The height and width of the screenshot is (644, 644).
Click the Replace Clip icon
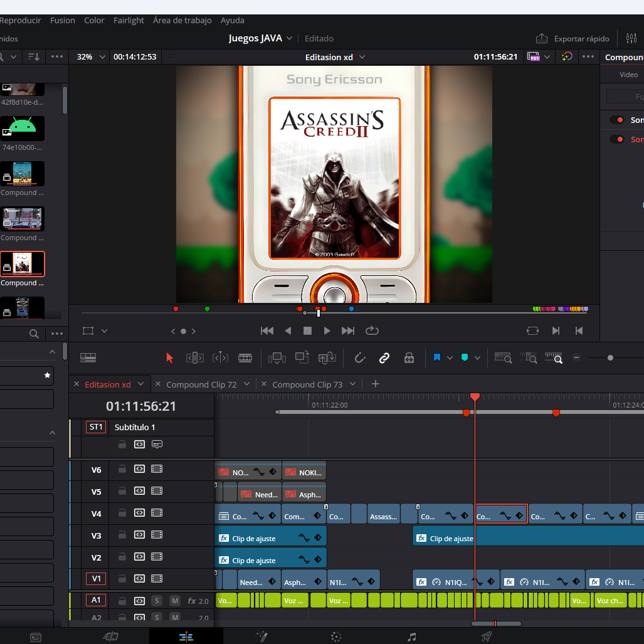pos(327,358)
